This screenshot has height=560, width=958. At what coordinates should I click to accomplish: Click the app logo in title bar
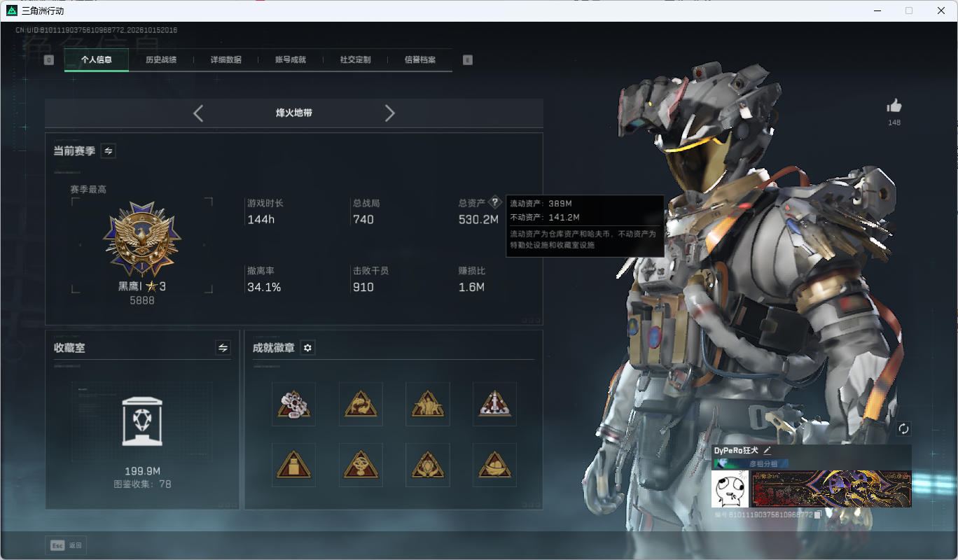[x=12, y=10]
